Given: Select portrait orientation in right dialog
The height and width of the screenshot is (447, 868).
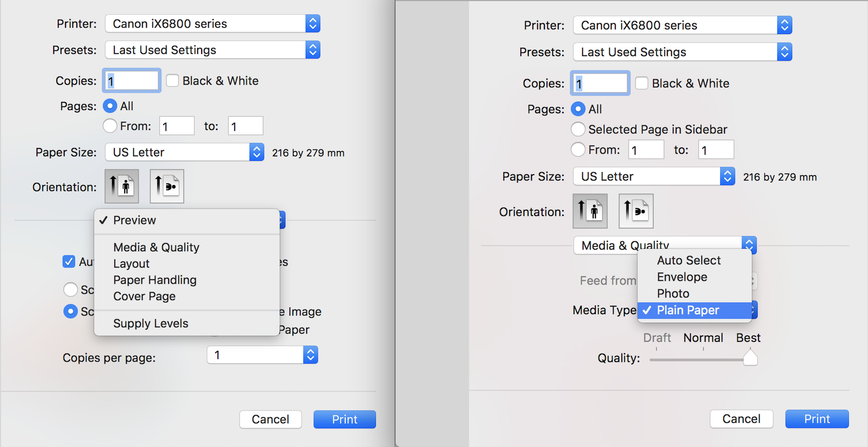Looking at the screenshot, I should click(x=590, y=211).
